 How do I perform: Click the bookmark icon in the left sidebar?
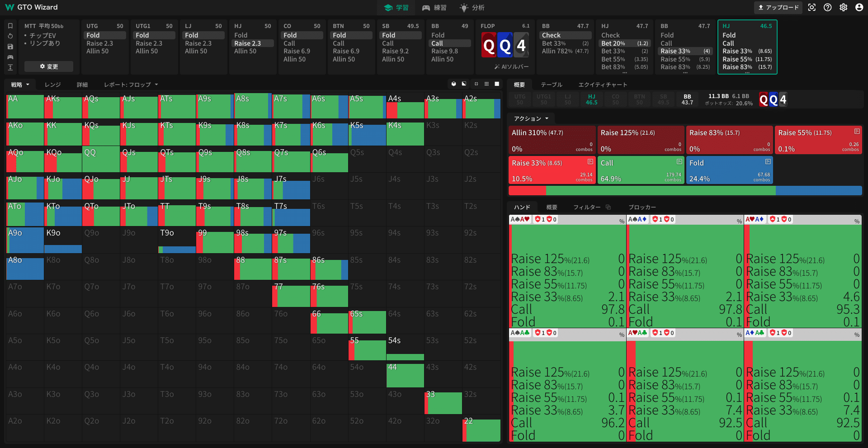coord(10,26)
